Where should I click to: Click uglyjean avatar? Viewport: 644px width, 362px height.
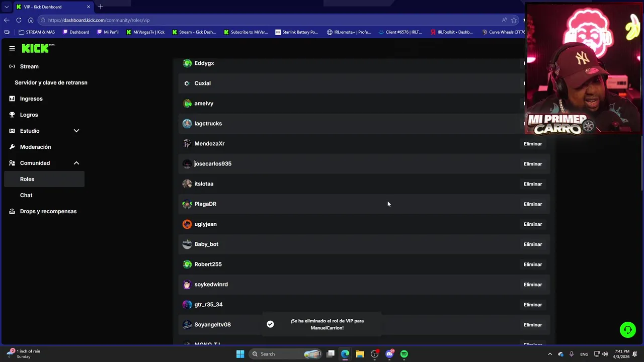187,224
